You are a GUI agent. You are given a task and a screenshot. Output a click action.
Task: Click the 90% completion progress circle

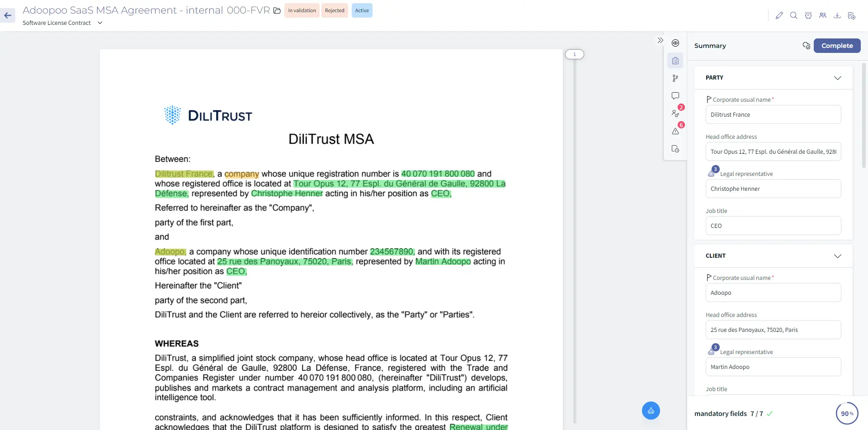point(847,413)
